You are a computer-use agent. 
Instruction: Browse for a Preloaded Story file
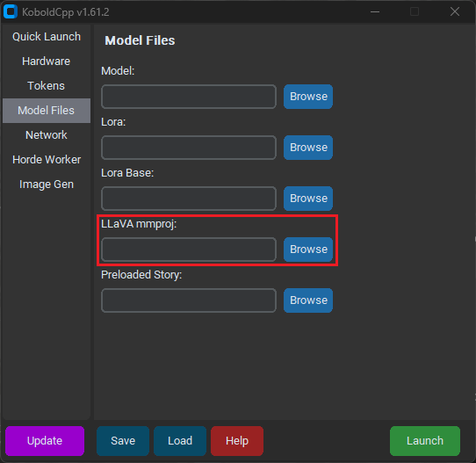tap(308, 300)
